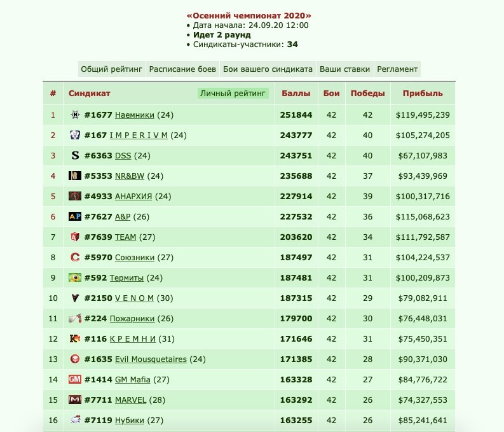Switch to Расписание боев tab
Screen dimensions: 504x432
[x=182, y=69]
